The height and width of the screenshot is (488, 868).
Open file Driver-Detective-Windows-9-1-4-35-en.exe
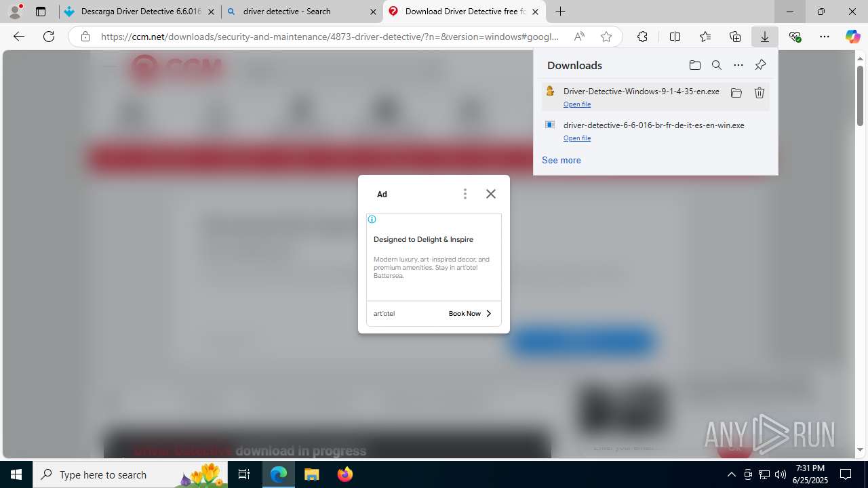click(x=577, y=104)
